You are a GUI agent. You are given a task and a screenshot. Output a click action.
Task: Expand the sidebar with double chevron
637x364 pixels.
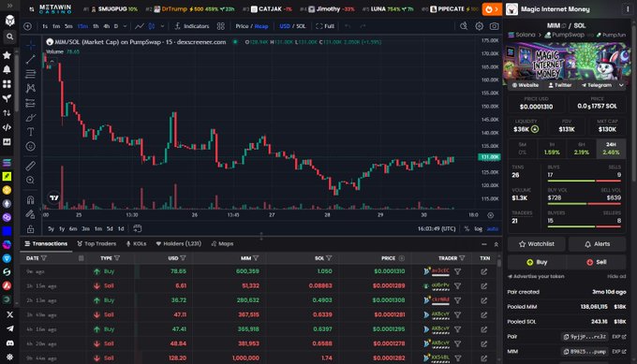pos(9,6)
